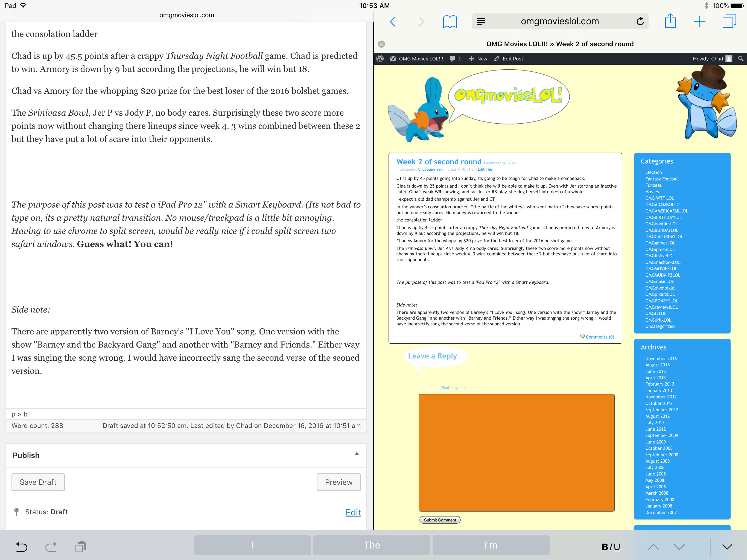Tap next field down chevron
This screenshot has height=560, width=747.
tap(679, 547)
